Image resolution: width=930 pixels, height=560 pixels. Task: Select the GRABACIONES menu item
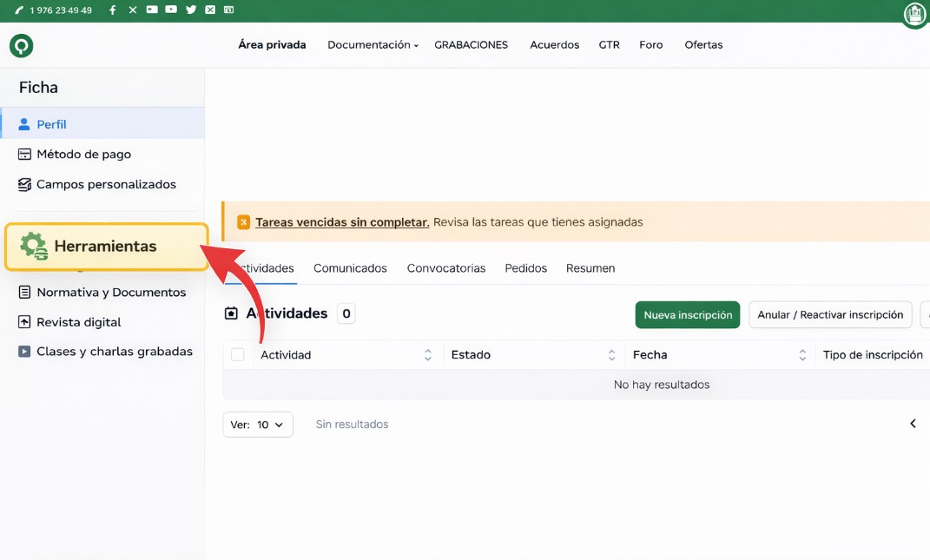[471, 45]
